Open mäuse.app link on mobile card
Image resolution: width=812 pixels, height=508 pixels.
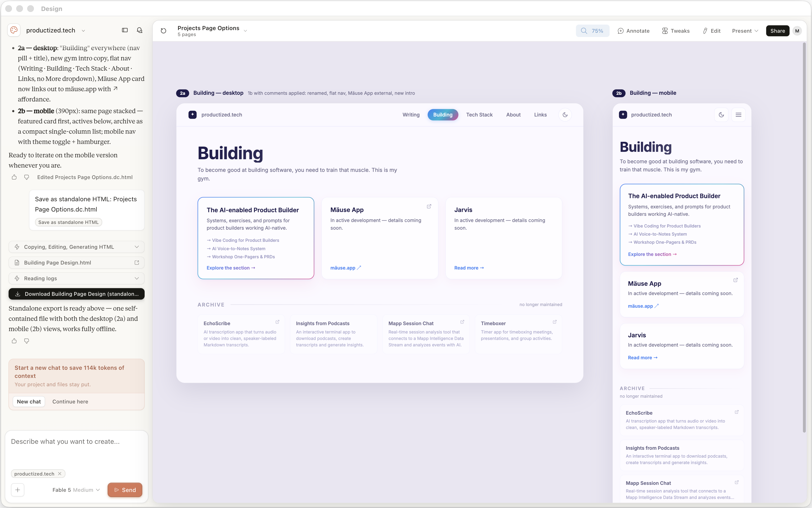(x=643, y=306)
